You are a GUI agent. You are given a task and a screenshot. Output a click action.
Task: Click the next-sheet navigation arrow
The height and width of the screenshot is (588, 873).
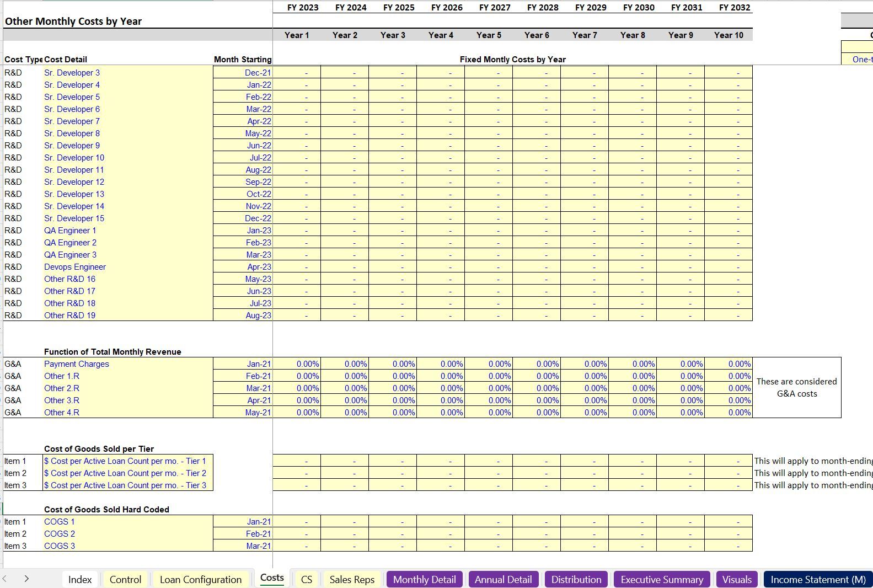click(x=26, y=579)
